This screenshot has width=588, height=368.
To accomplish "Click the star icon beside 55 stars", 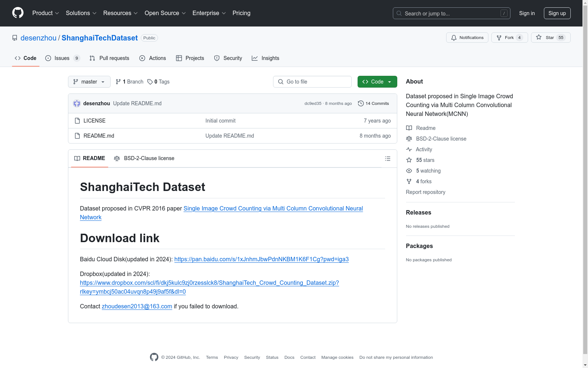I will 409,160.
